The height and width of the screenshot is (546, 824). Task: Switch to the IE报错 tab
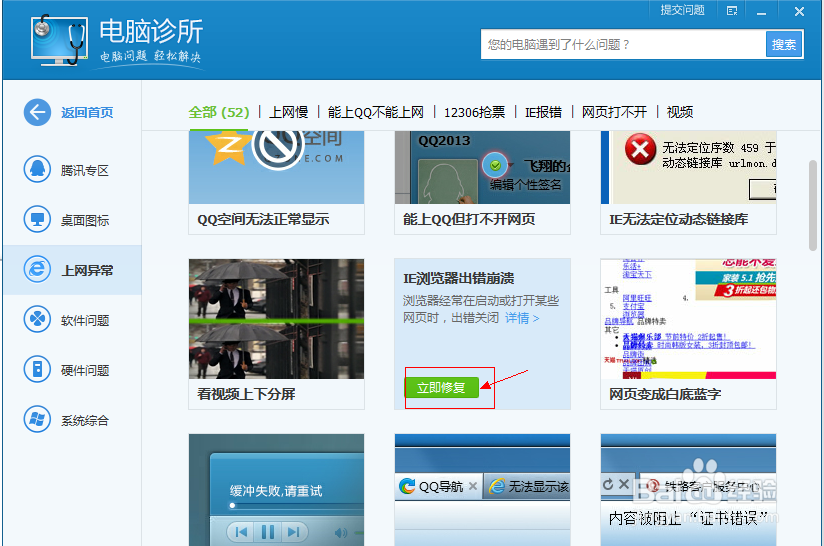coord(543,112)
